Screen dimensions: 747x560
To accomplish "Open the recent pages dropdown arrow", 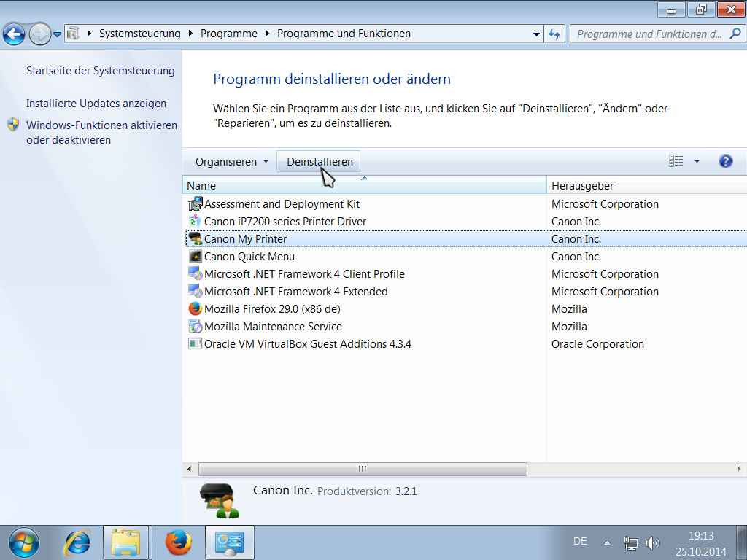I will click(x=57, y=34).
